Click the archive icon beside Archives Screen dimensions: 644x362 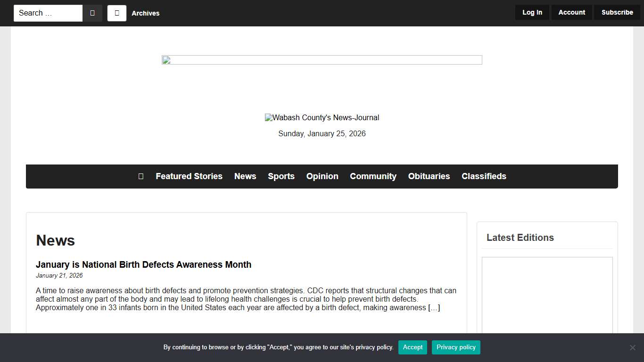click(117, 13)
